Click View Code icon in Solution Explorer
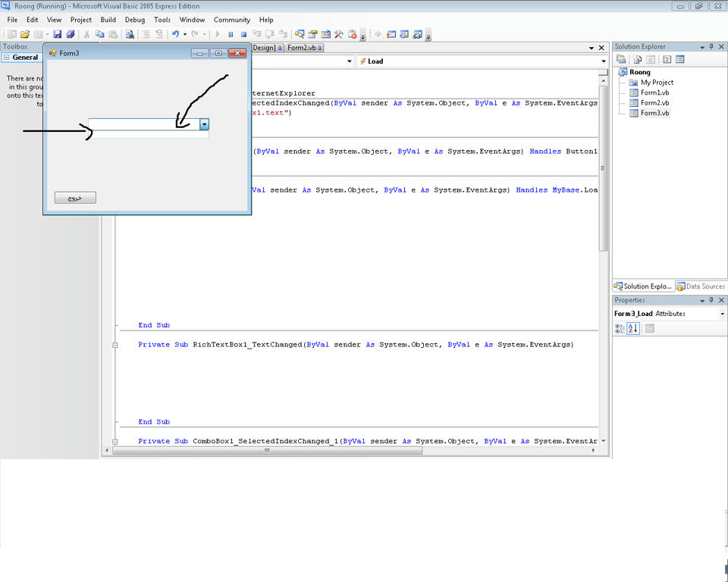 click(x=667, y=59)
